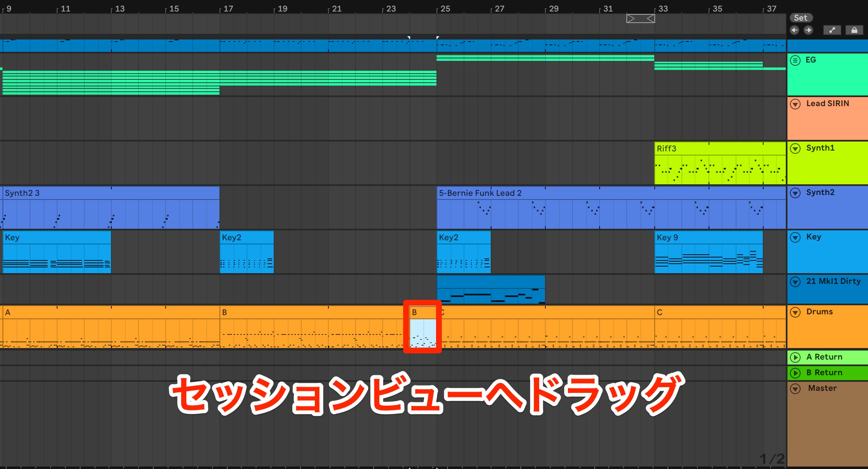Unfold the Synth2 track
This screenshot has height=469, width=868.
(796, 193)
